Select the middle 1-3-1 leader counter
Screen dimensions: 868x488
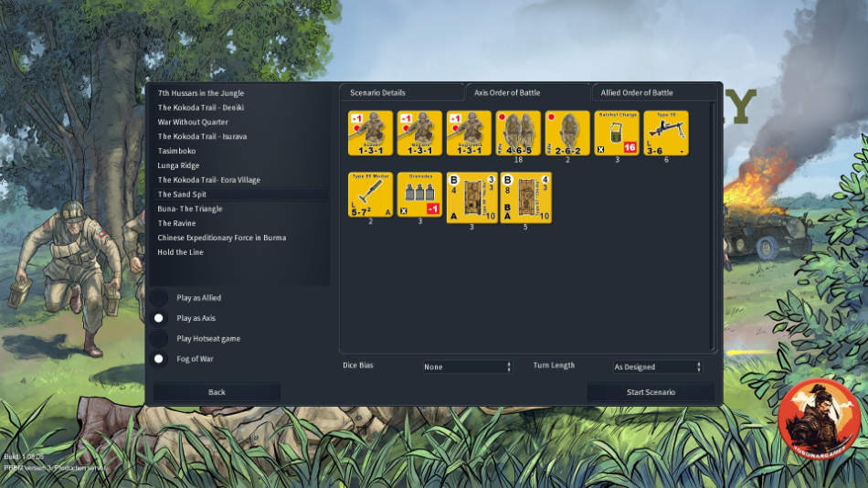[419, 133]
